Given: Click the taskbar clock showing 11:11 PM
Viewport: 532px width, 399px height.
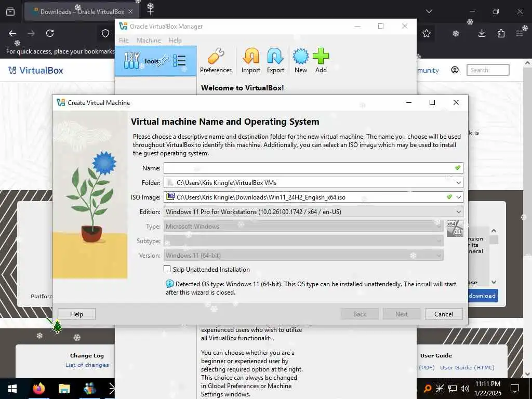Looking at the screenshot, I should 488,389.
